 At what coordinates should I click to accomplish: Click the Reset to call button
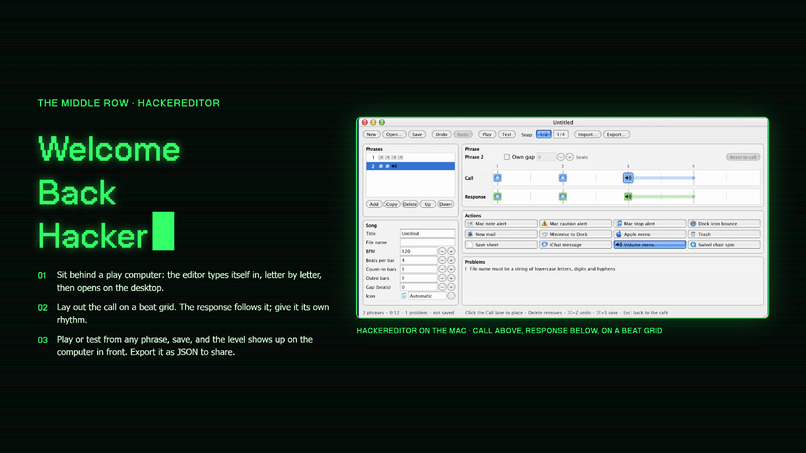[x=743, y=157]
